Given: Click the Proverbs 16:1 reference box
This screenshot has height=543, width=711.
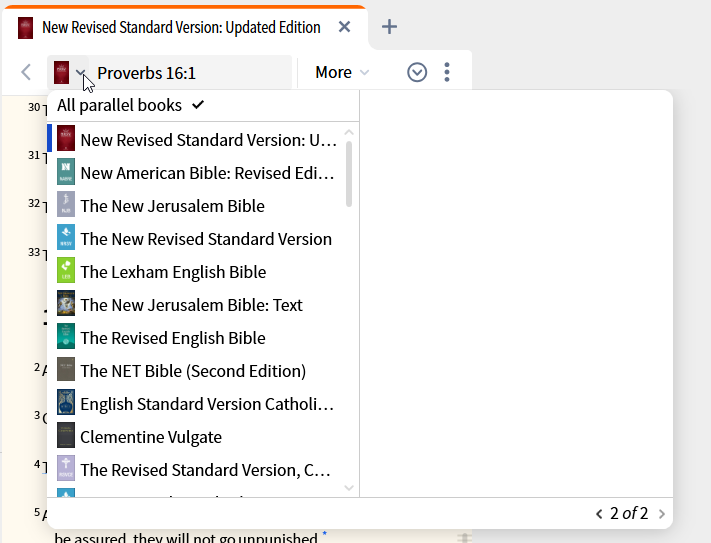Looking at the screenshot, I should pyautogui.click(x=191, y=73).
